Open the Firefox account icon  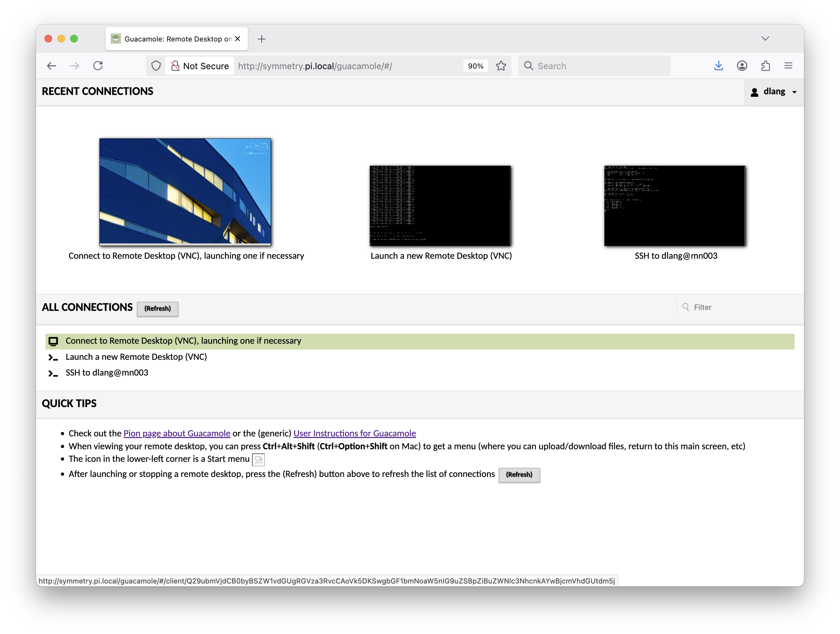(742, 66)
